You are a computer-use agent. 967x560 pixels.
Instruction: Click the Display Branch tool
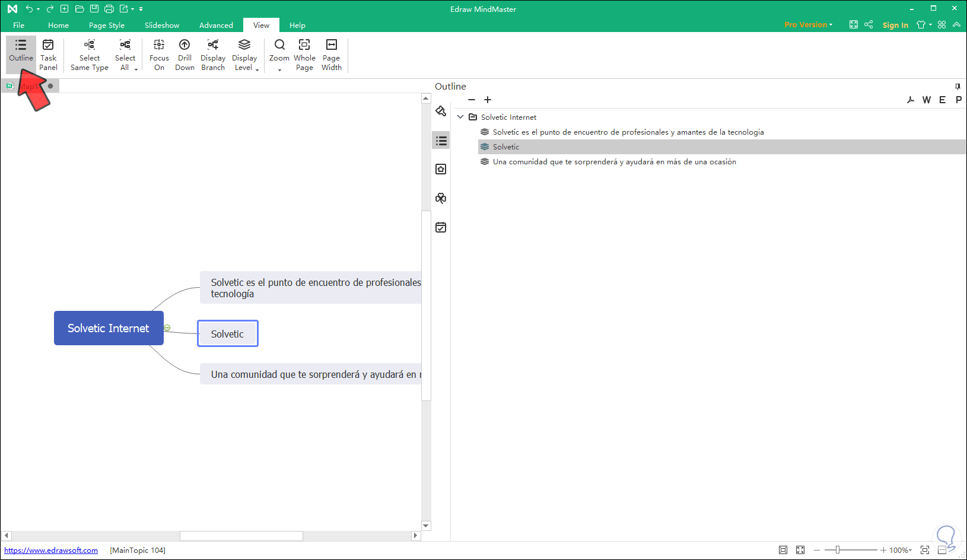(213, 55)
